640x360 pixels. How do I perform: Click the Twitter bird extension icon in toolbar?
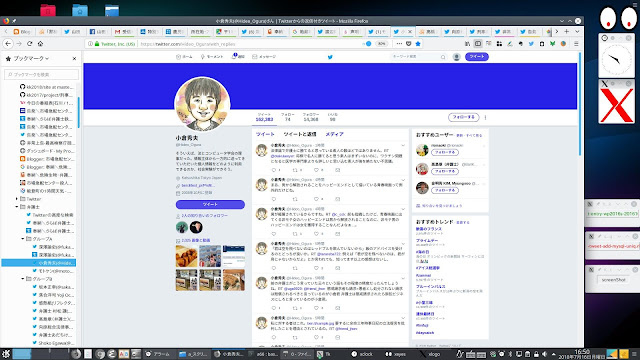[x=531, y=44]
